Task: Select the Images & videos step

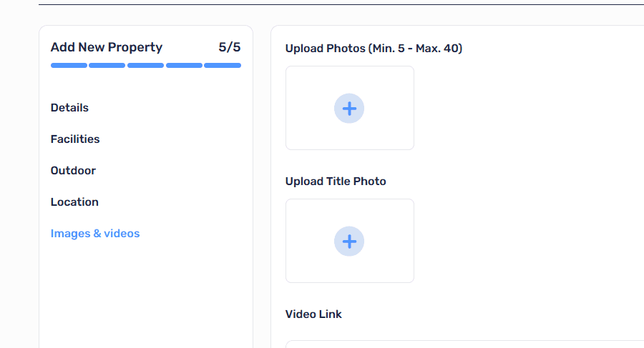Action: pos(95,234)
